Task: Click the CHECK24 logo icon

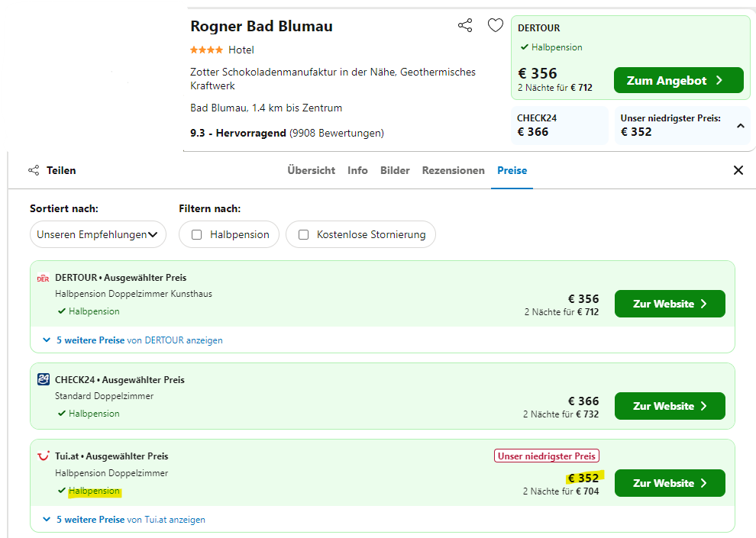Action: tap(44, 379)
